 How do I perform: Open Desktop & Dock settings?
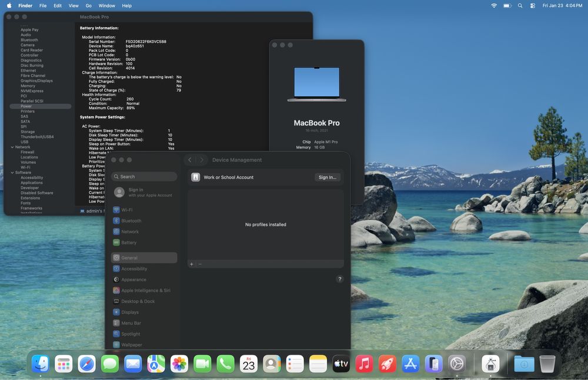click(x=145, y=301)
